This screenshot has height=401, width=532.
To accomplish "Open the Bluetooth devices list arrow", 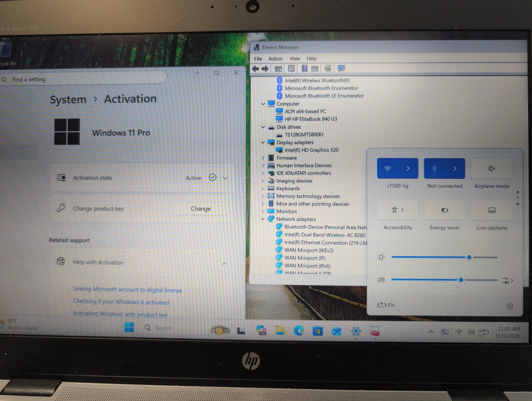I will point(455,169).
